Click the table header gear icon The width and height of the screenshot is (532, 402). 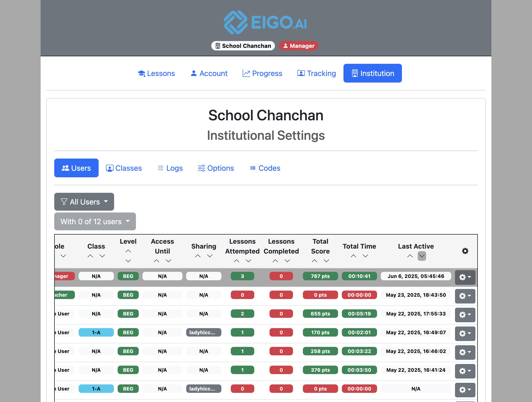465,251
